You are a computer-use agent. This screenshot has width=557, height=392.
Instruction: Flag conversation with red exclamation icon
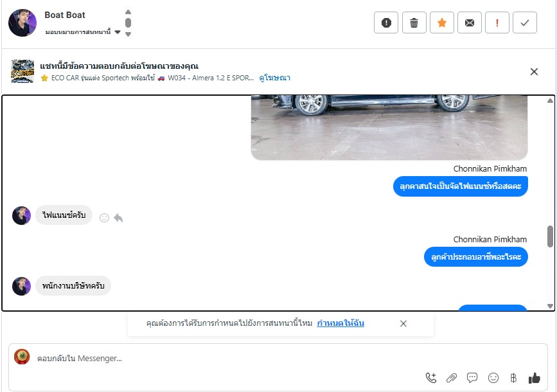(x=497, y=22)
